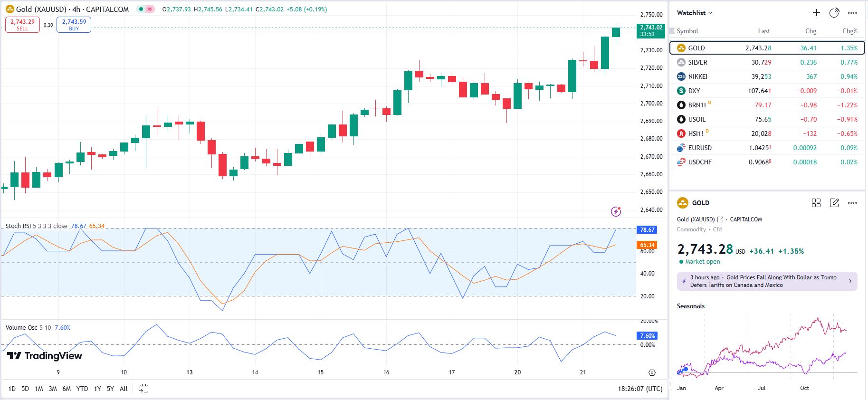This screenshot has width=868, height=400.
Task: Click the UTC time zone clock
Action: pyautogui.click(x=640, y=389)
